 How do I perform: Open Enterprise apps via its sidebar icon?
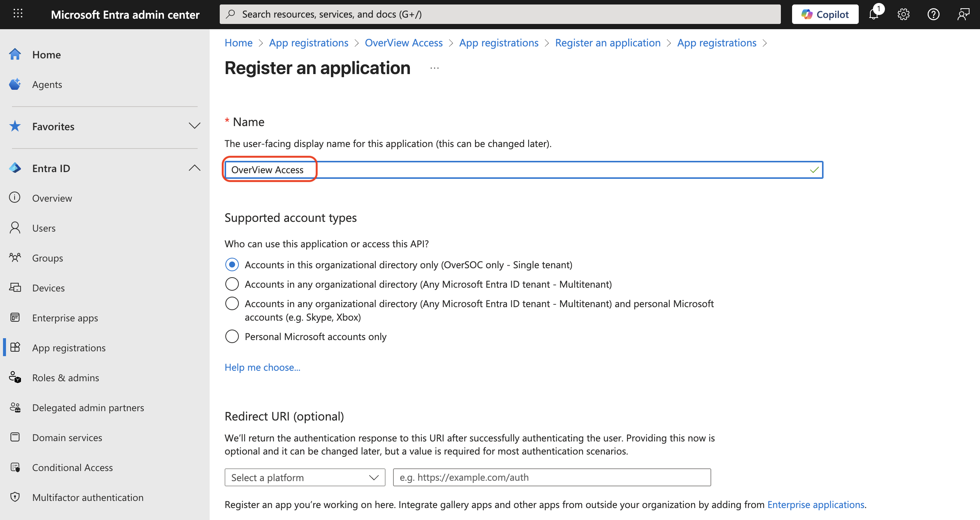[x=15, y=317]
